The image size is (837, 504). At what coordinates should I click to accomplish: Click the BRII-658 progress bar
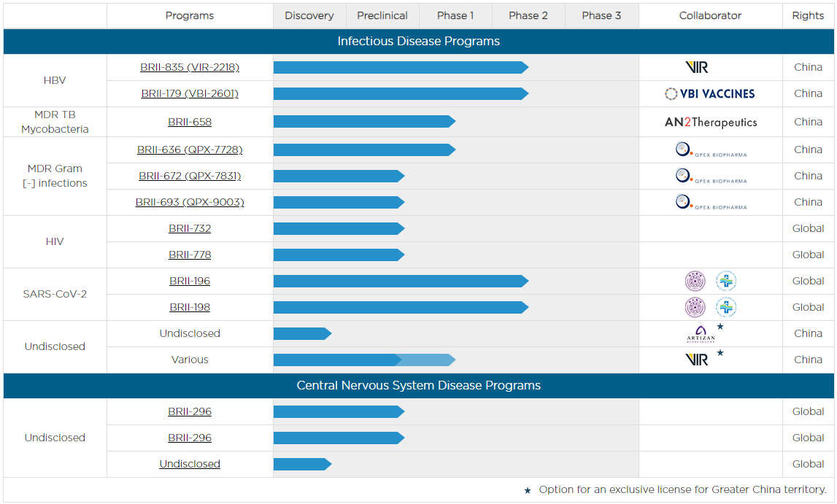(363, 122)
